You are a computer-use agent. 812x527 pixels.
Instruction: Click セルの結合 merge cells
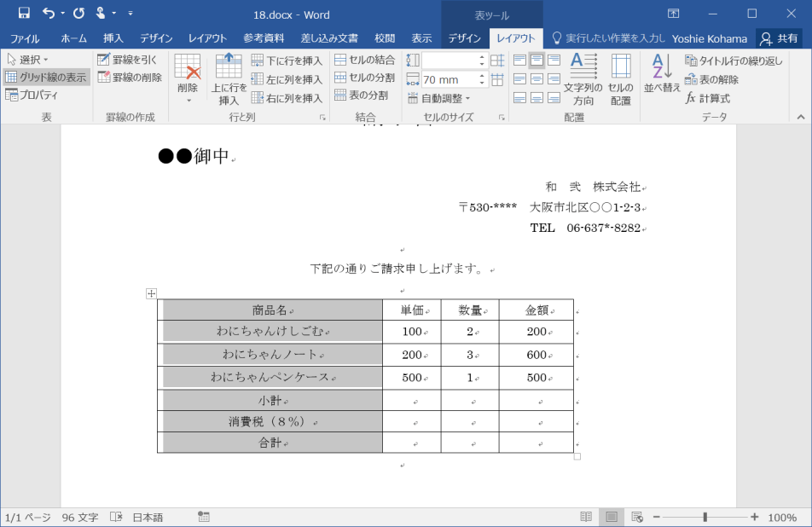364,60
